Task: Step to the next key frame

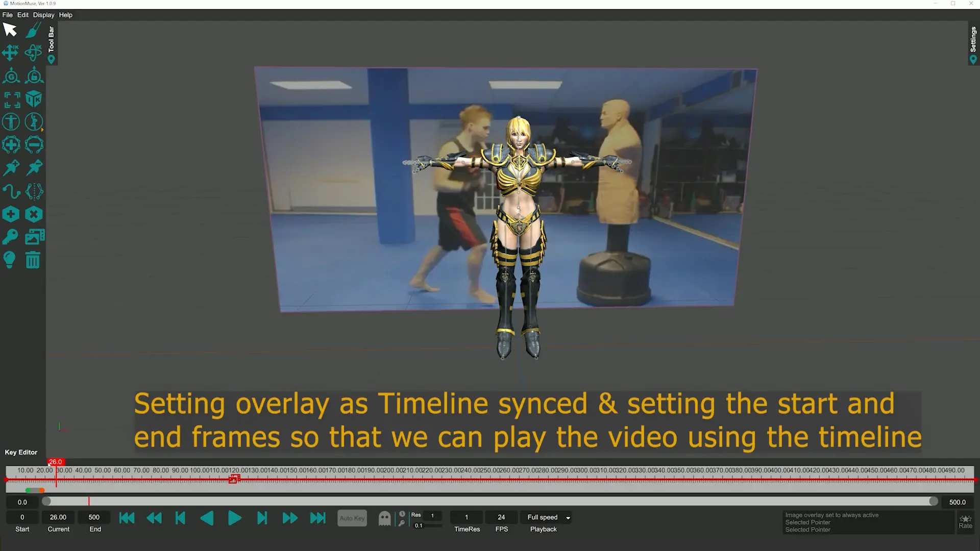Action: pyautogui.click(x=262, y=518)
